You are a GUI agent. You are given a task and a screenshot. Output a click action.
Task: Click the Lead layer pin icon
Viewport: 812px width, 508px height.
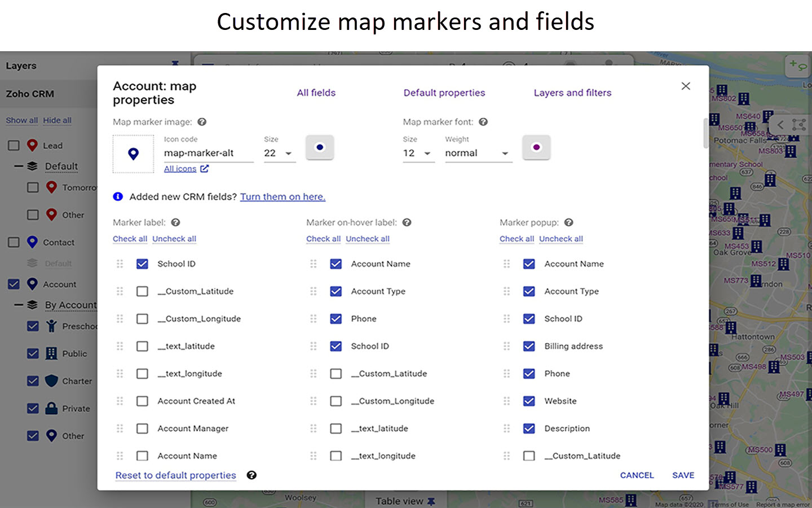point(32,145)
